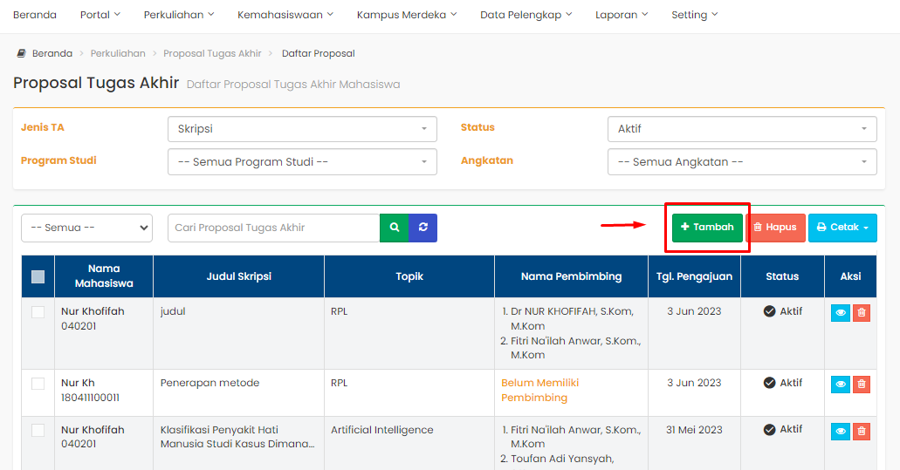Click the Cari Proposal Tugas Akhir field

tap(273, 228)
